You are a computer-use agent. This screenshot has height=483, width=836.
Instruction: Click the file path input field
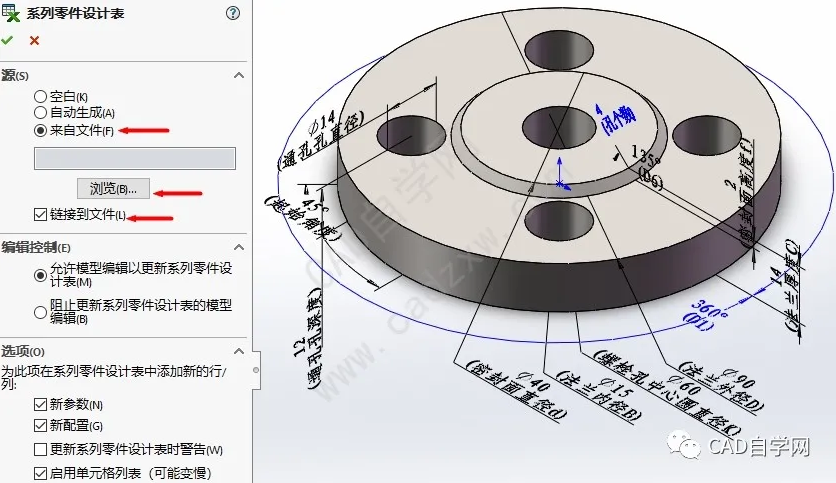tap(135, 158)
